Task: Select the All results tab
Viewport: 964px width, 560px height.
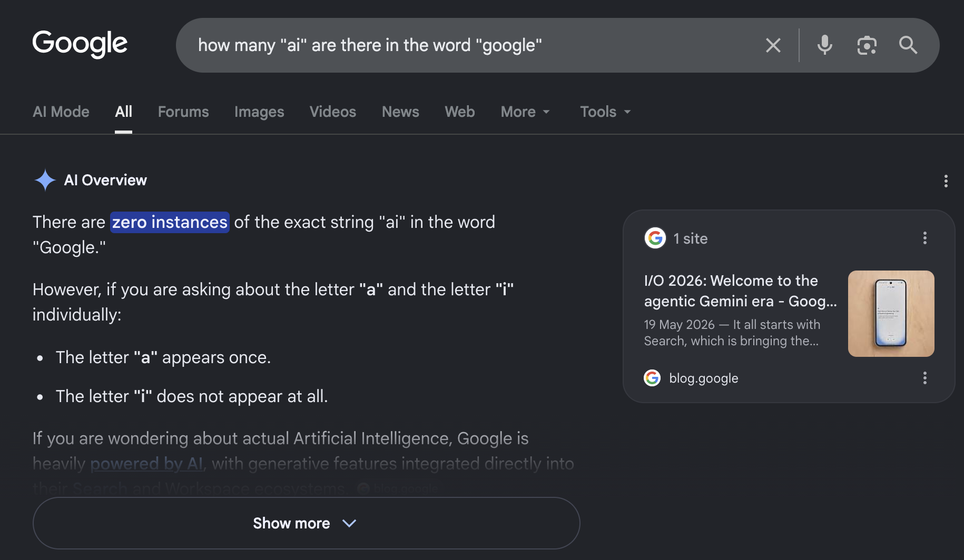Action: click(124, 112)
